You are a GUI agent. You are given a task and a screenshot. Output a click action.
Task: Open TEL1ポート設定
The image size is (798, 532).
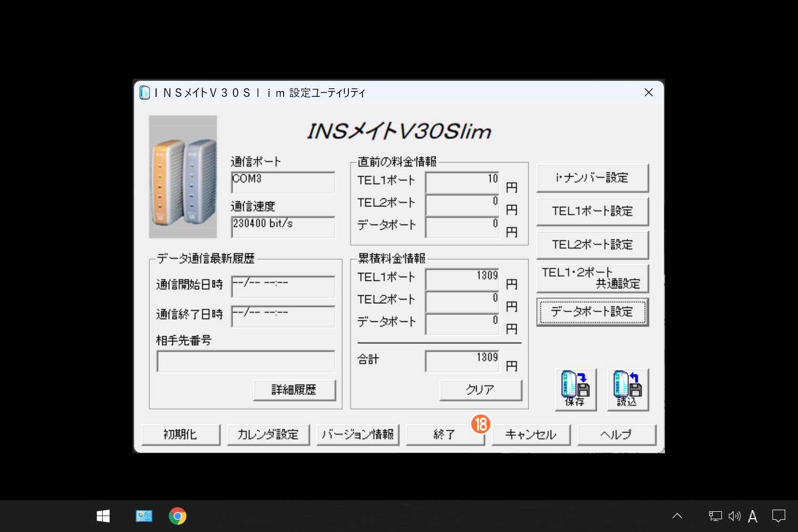coord(593,212)
